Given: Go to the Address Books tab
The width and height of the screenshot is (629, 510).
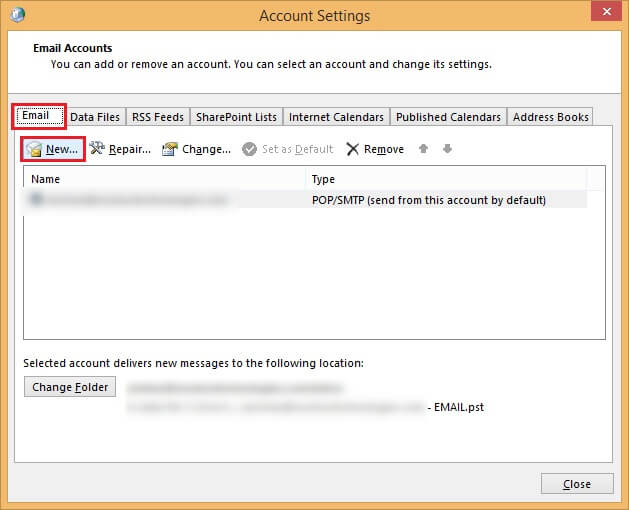Looking at the screenshot, I should pos(550,117).
